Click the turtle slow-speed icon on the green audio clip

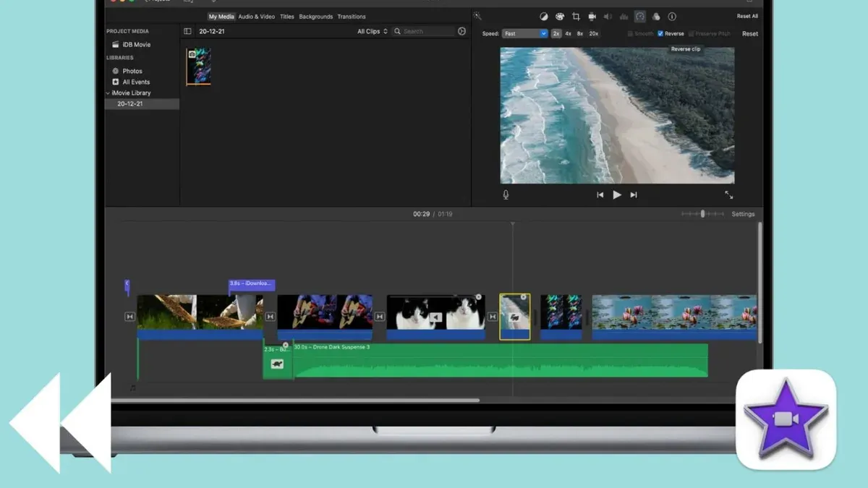(277, 364)
